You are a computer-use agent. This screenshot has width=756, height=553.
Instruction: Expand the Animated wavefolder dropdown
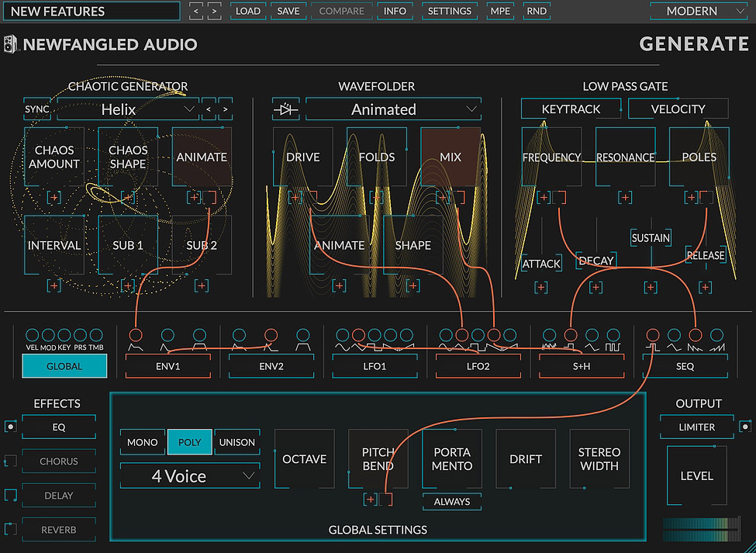pos(392,110)
